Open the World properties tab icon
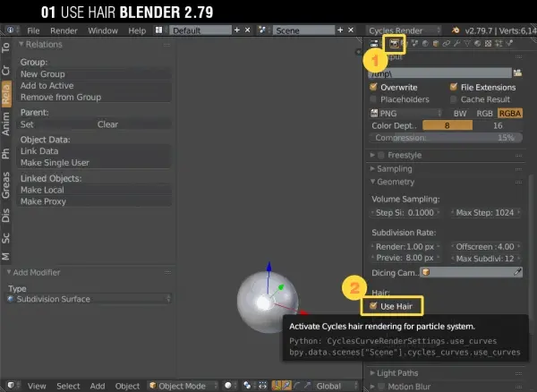The image size is (537, 392). 425,44
